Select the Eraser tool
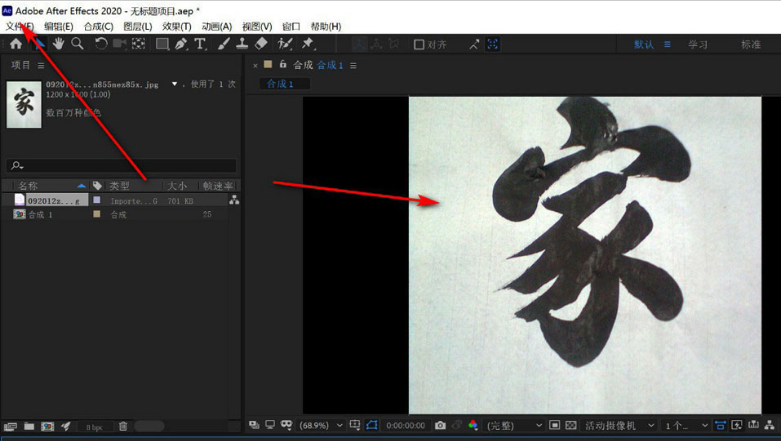Image resolution: width=781 pixels, height=441 pixels. tap(261, 44)
